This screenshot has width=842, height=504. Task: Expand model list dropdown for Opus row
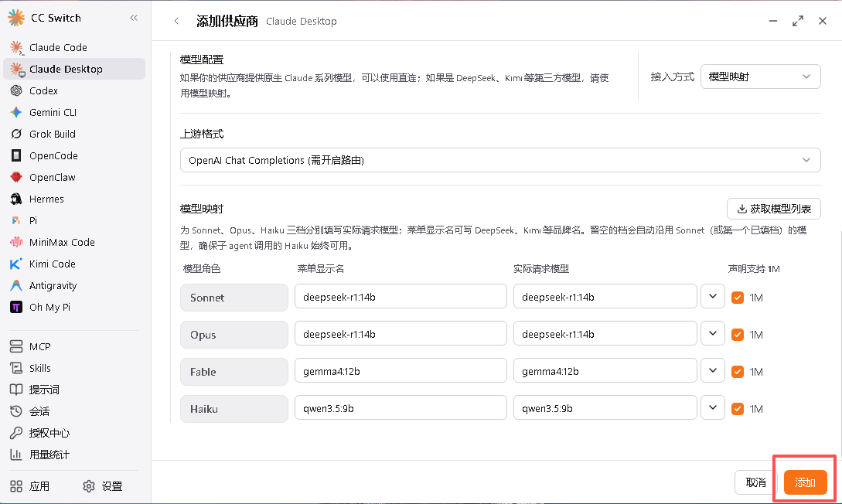[713, 333]
